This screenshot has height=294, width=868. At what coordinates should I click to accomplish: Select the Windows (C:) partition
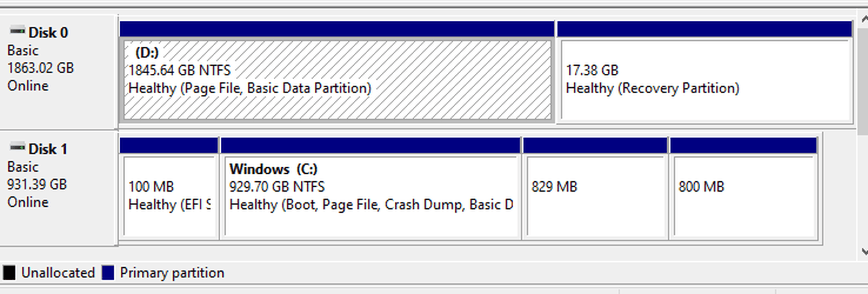click(x=370, y=188)
